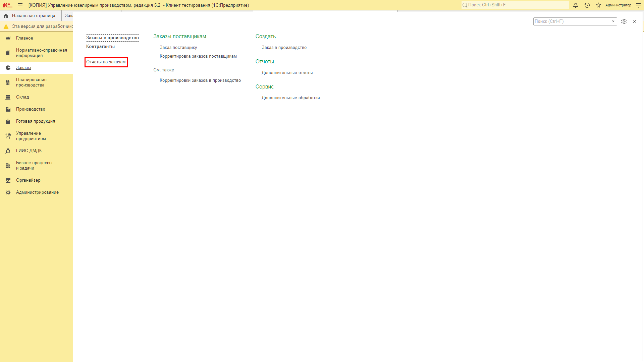Open notifications bell icon

click(576, 5)
